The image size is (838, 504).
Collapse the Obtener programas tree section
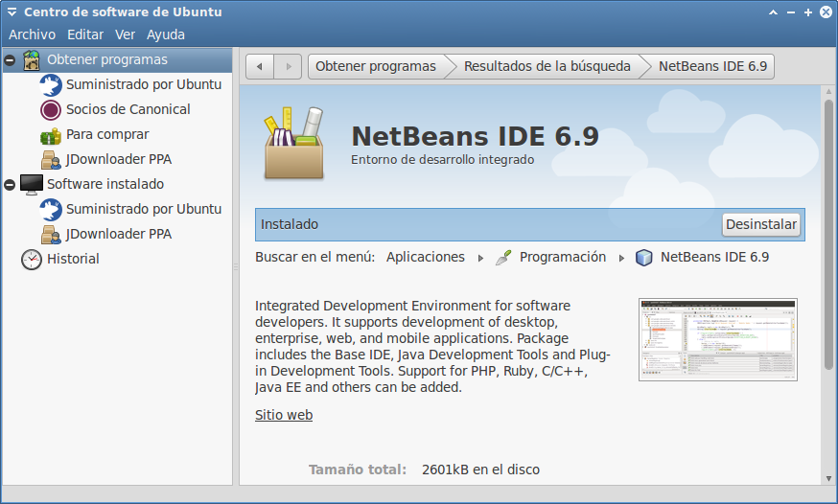click(x=10, y=60)
